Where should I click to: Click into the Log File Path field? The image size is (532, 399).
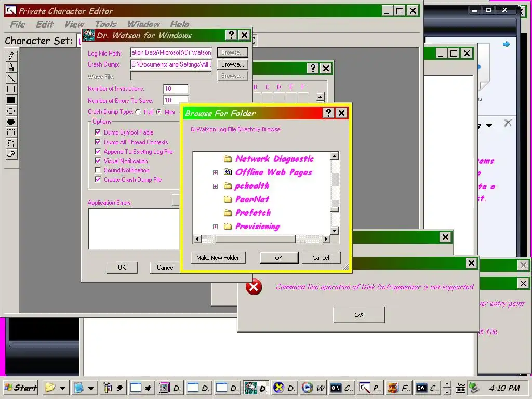171,52
